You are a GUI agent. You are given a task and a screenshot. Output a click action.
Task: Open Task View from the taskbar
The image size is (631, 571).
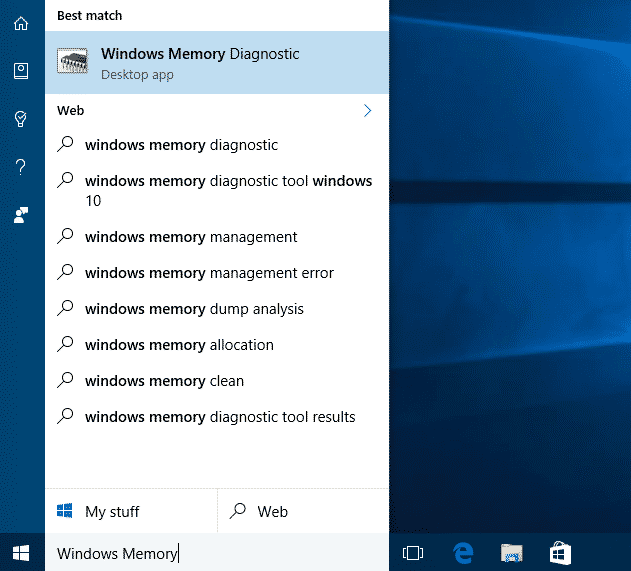tap(412, 553)
